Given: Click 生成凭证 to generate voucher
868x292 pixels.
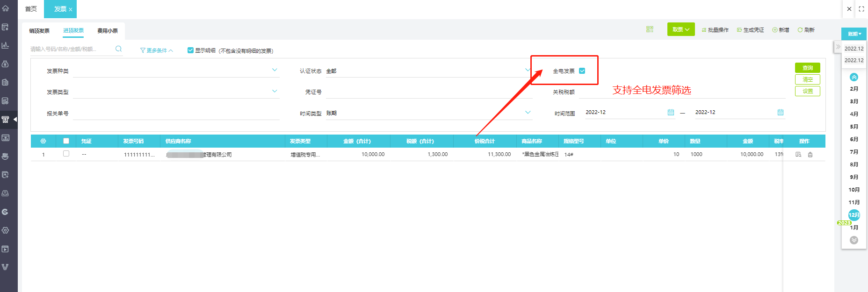Looking at the screenshot, I should click(x=750, y=30).
